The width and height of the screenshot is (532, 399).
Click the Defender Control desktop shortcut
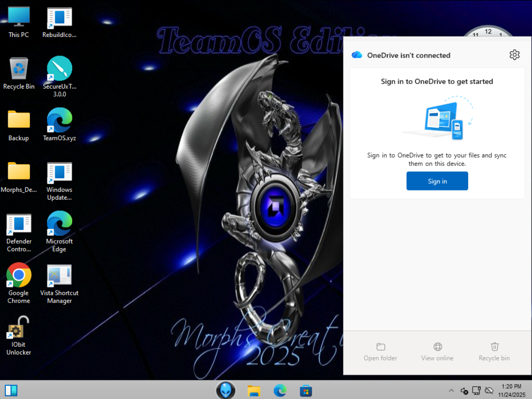[x=19, y=225]
